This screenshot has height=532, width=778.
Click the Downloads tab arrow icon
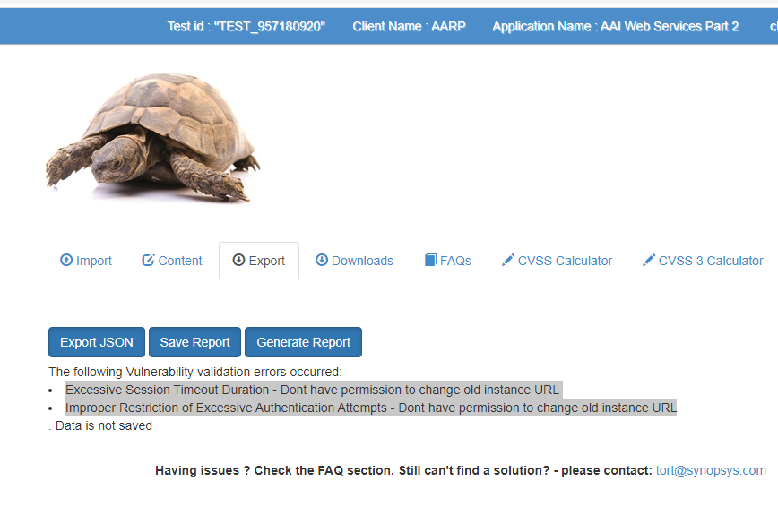[322, 260]
